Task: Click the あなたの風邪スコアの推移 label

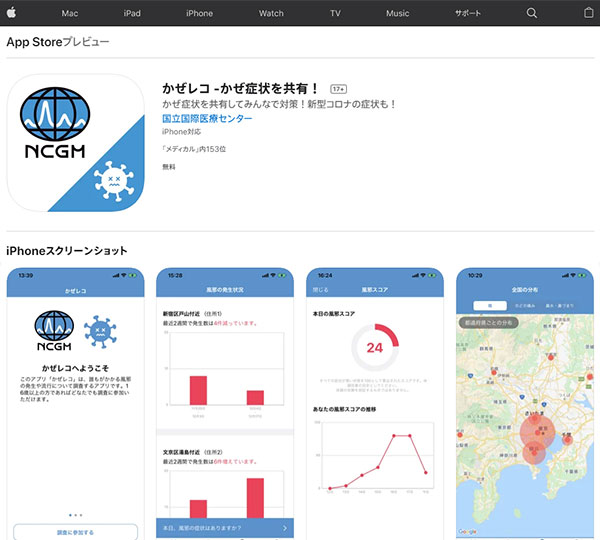Action: [344, 409]
